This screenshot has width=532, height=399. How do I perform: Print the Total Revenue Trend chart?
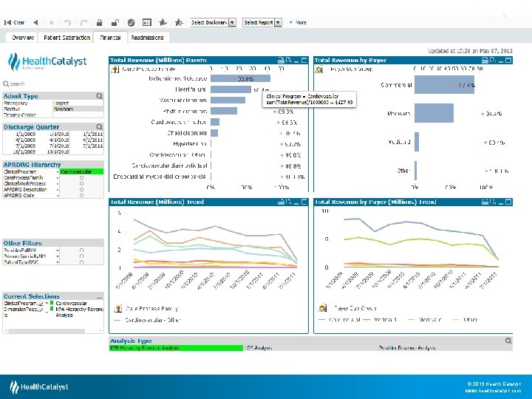coord(281,202)
